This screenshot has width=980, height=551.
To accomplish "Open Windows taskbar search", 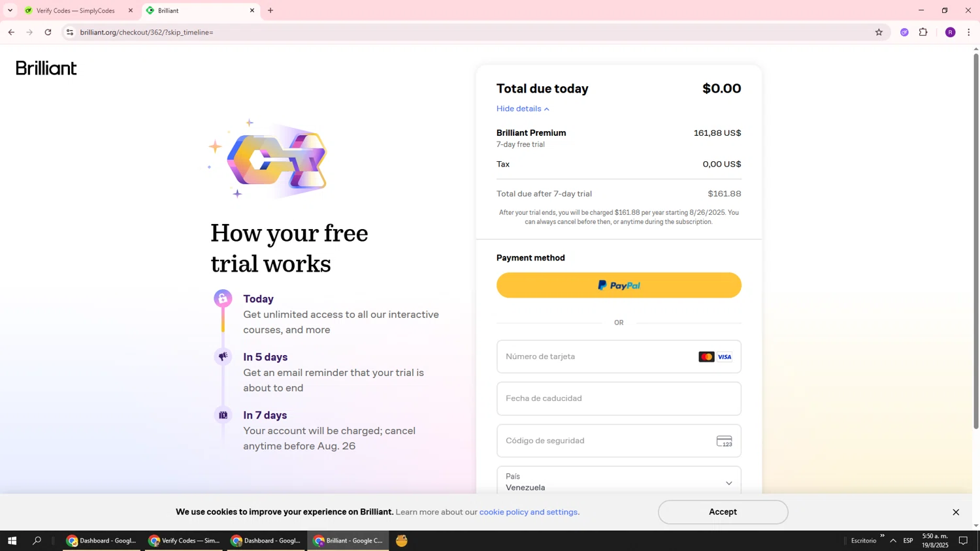I will tap(37, 541).
